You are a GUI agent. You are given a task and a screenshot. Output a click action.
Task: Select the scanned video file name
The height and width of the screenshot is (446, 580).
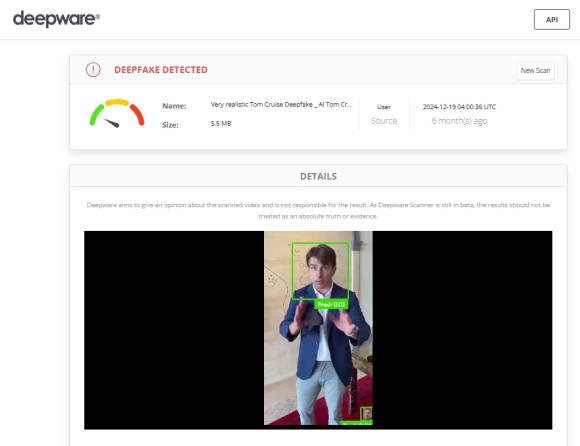click(281, 105)
